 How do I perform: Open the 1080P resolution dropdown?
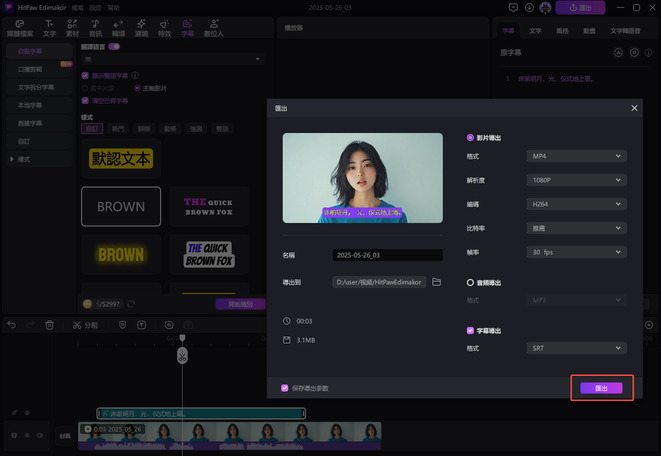tap(576, 180)
